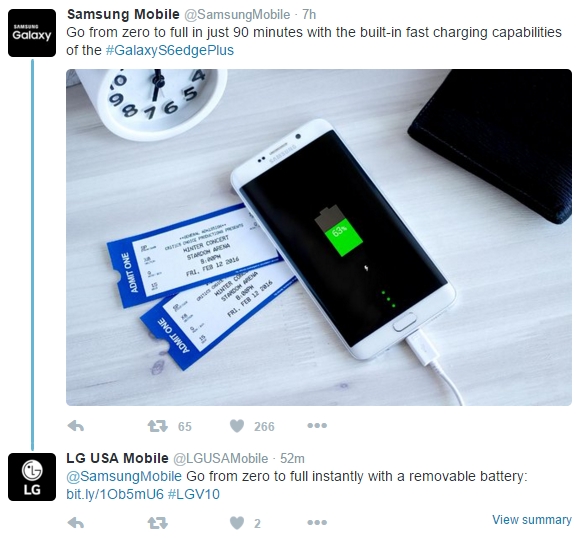577x541 pixels.
Task: Like the Samsung Mobile tweet
Action: (237, 426)
